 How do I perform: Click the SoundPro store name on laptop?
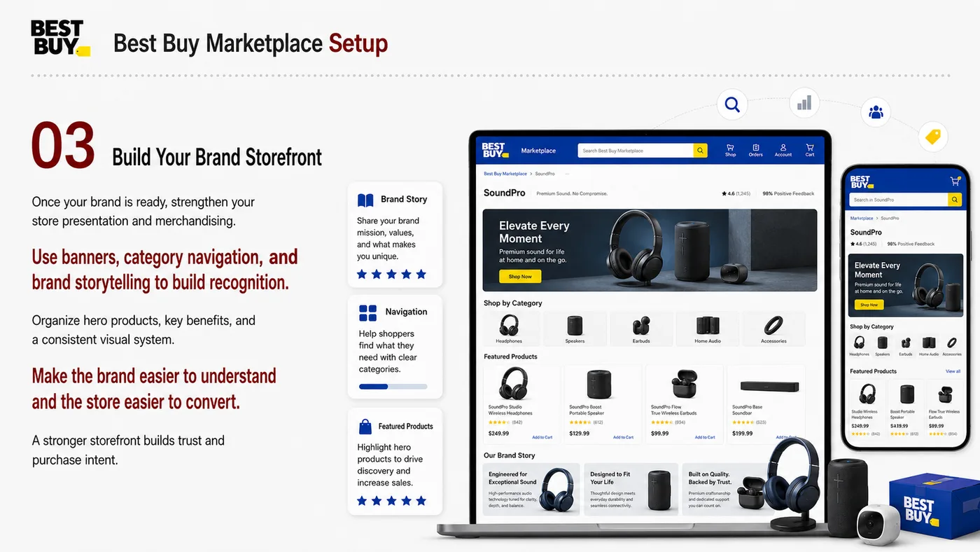click(x=504, y=193)
